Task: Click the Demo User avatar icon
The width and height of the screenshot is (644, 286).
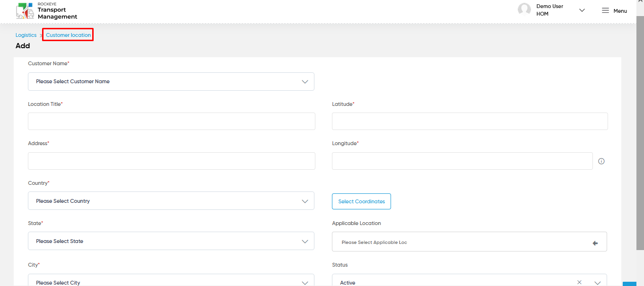Action: [x=524, y=9]
